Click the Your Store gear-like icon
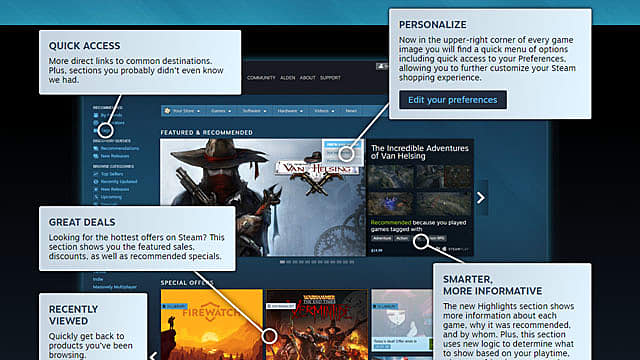640x360 pixels. (167, 111)
